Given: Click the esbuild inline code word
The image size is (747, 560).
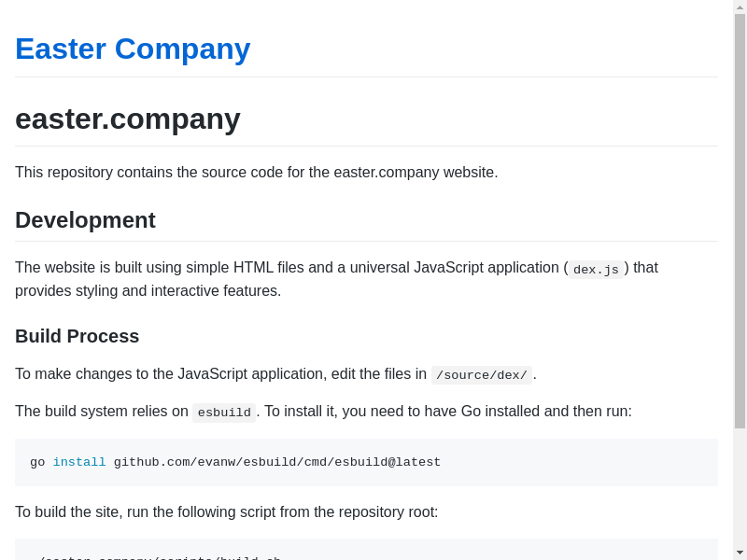Looking at the screenshot, I should pyautogui.click(x=224, y=413).
